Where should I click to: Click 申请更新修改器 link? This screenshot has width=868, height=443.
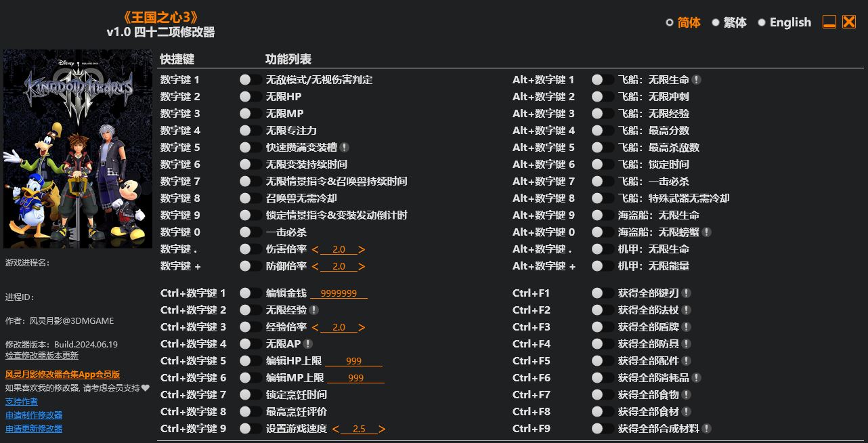[x=34, y=429]
